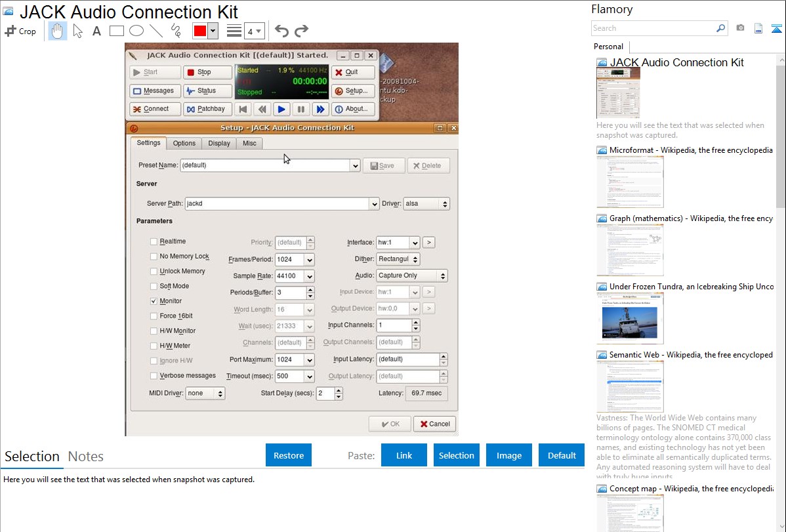Click the Restore button

pos(289,455)
